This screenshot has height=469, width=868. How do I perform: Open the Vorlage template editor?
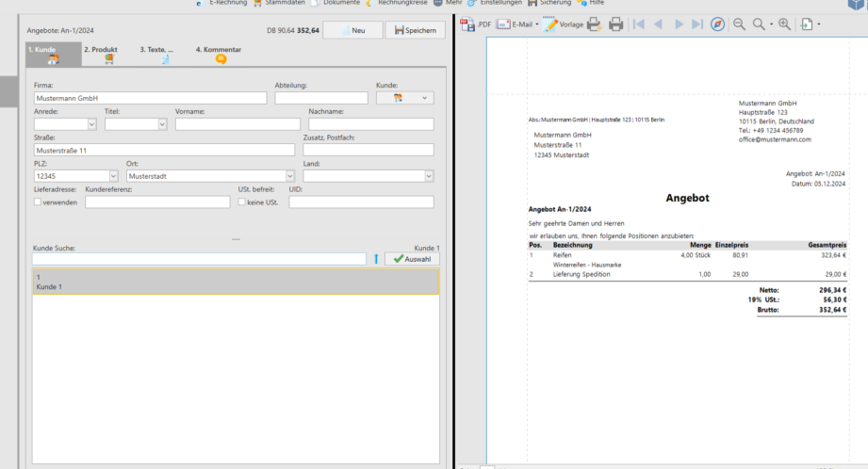point(564,24)
